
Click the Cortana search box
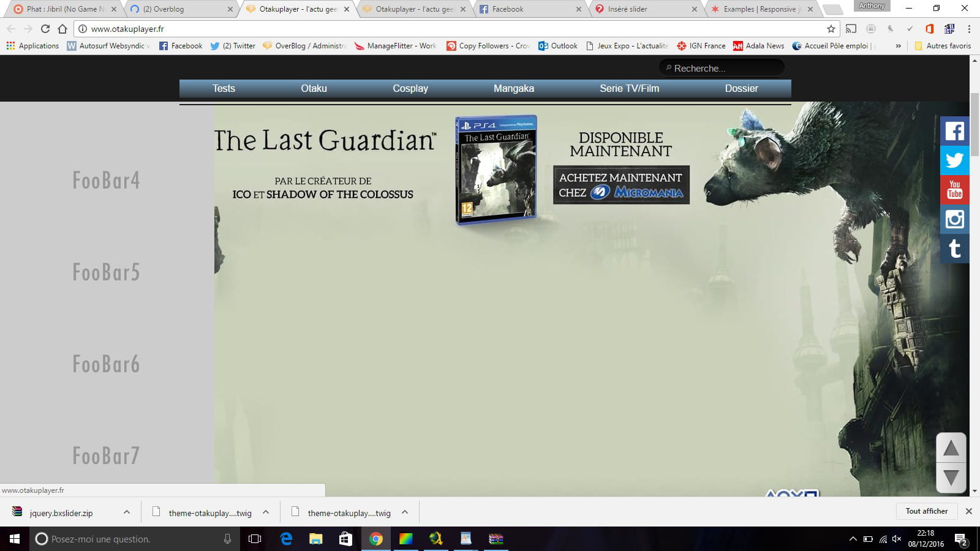pos(135,539)
